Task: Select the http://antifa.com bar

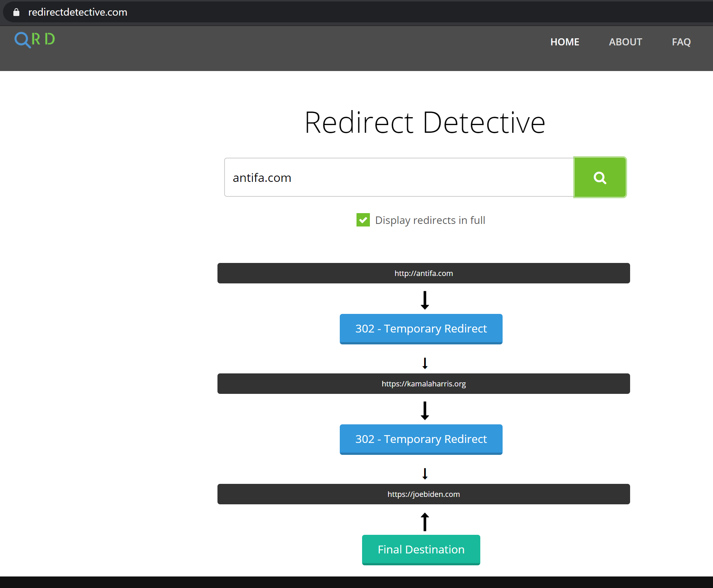Action: [423, 273]
